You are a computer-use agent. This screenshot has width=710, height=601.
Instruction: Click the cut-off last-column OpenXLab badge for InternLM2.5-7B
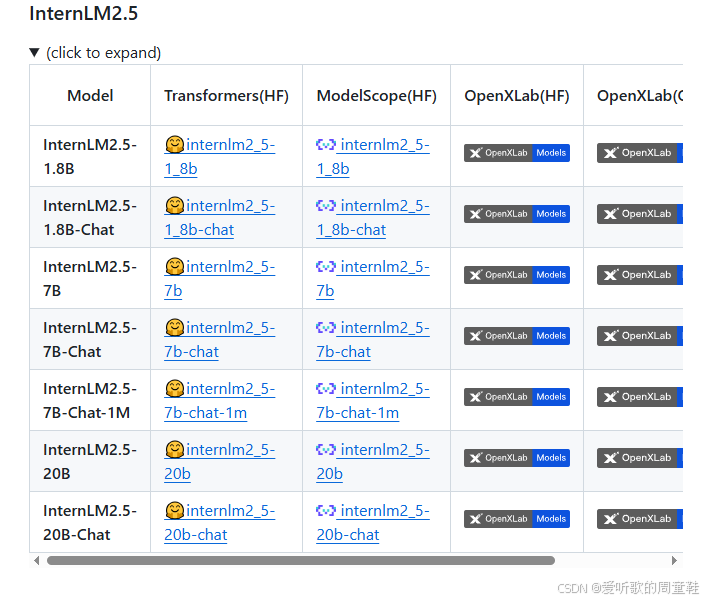(x=640, y=275)
